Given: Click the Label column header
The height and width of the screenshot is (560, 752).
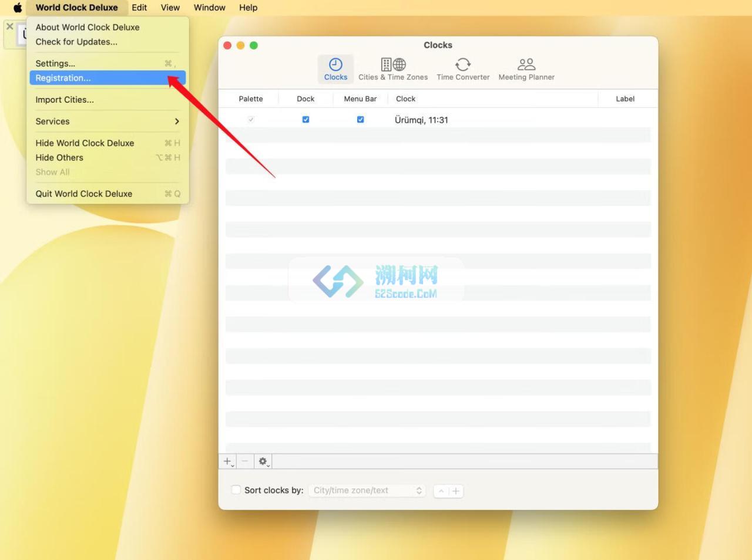Looking at the screenshot, I should coord(625,99).
